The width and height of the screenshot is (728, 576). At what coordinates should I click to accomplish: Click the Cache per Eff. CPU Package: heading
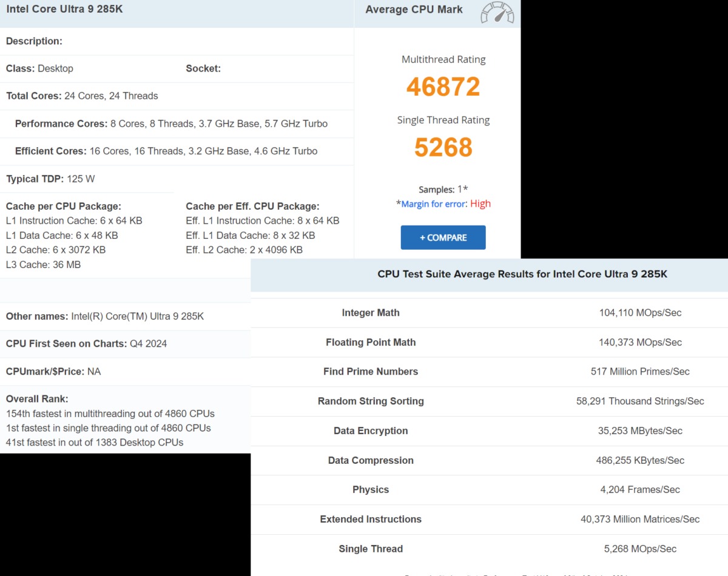pos(252,206)
